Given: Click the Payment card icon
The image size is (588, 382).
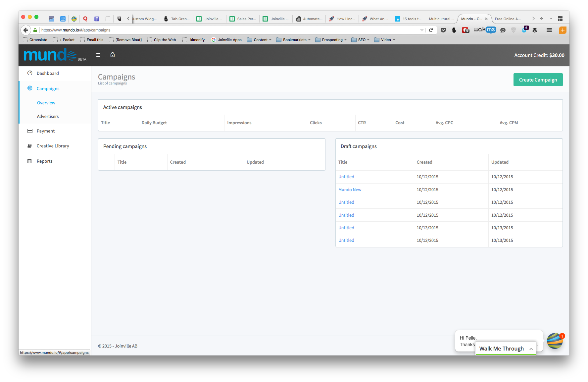Looking at the screenshot, I should [x=30, y=131].
